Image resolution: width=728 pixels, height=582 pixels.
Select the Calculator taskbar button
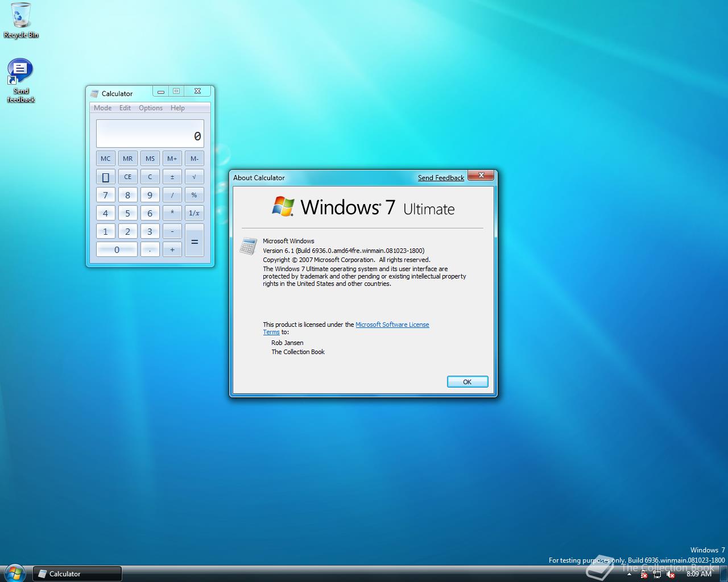[77, 573]
